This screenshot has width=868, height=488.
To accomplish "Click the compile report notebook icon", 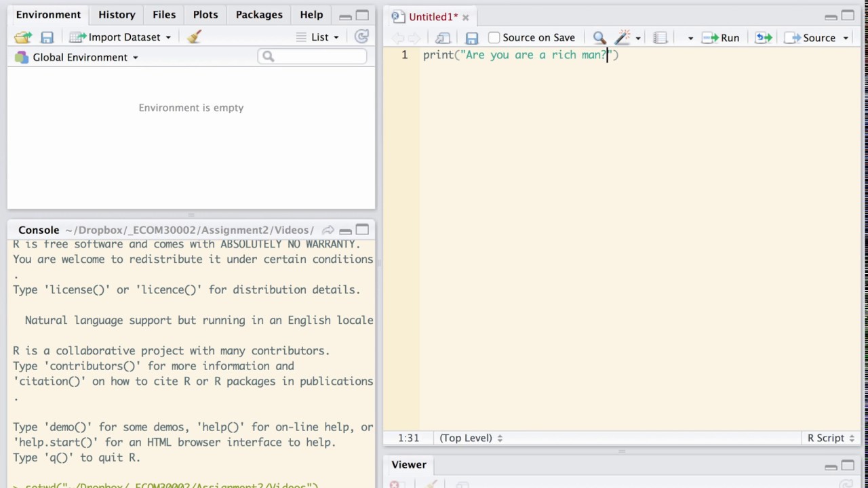I will (x=660, y=38).
